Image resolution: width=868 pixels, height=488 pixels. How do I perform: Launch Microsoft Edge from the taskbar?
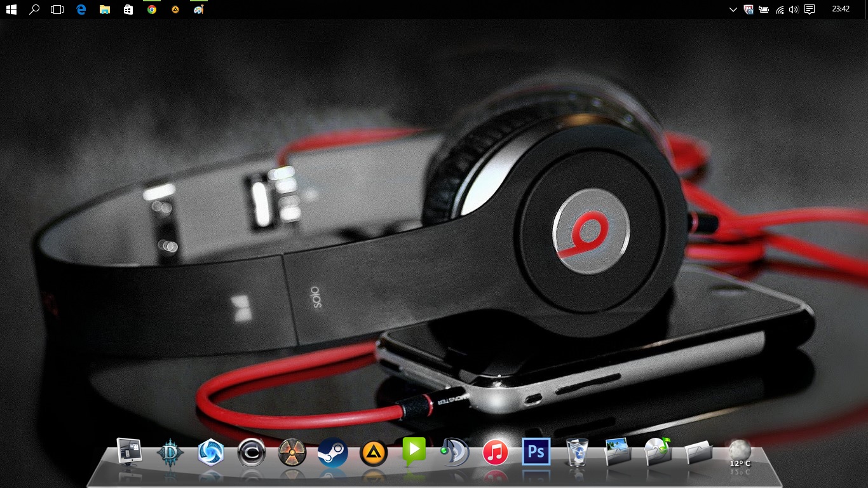(x=81, y=10)
